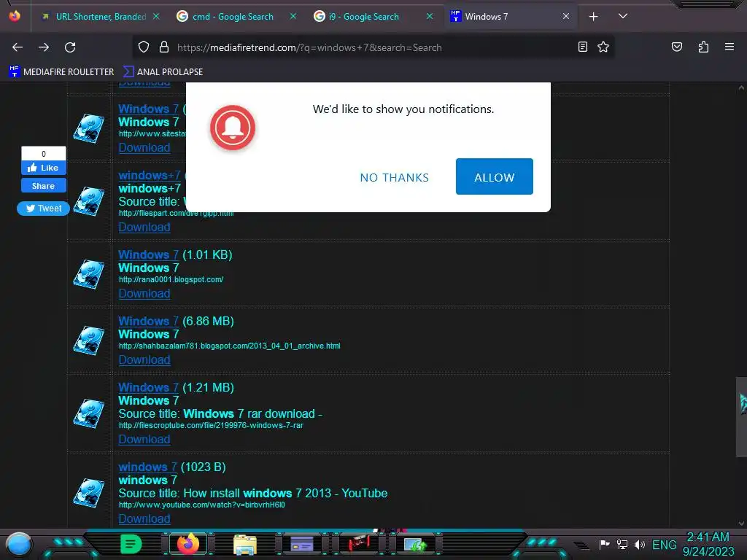This screenshot has height=560, width=747.
Task: Click the ALLOW notifications button
Action: click(x=494, y=176)
